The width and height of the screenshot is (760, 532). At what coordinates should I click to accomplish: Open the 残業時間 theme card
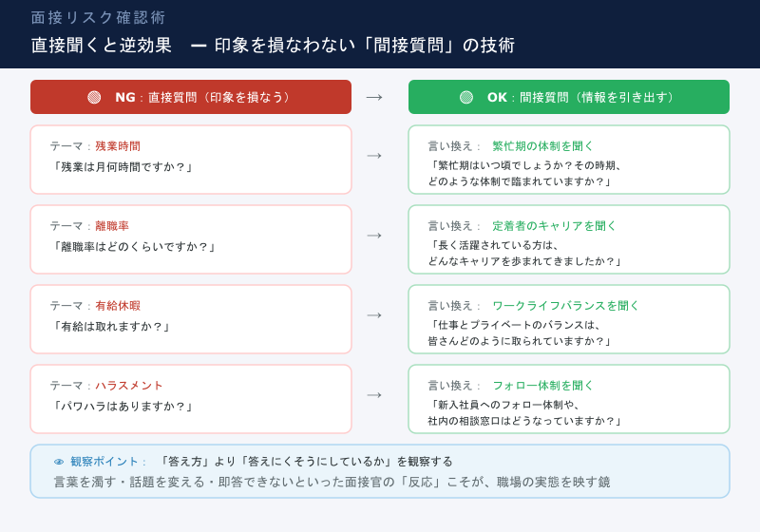191,160
